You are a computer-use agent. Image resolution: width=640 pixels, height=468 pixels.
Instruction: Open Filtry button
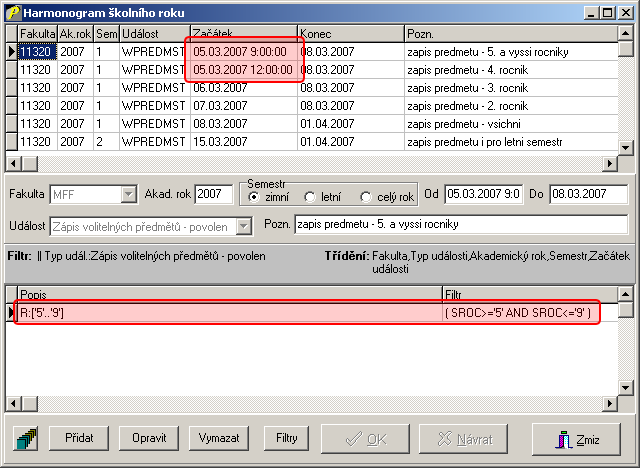point(288,438)
